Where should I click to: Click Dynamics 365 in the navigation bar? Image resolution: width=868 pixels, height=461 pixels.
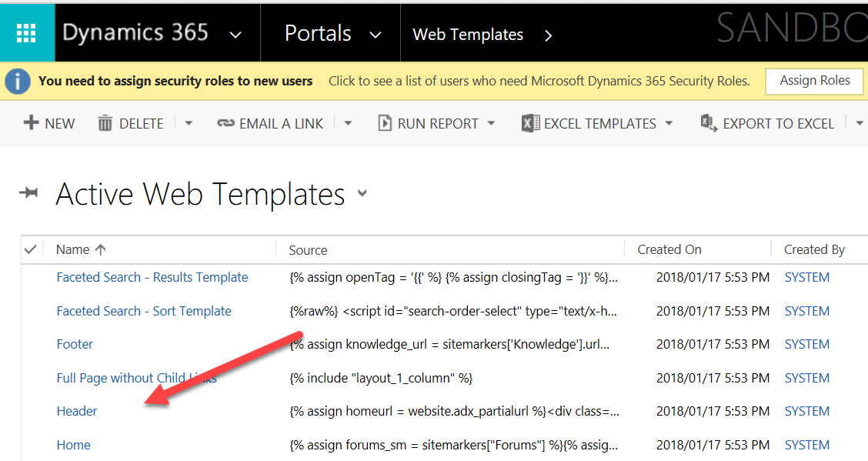click(x=135, y=32)
